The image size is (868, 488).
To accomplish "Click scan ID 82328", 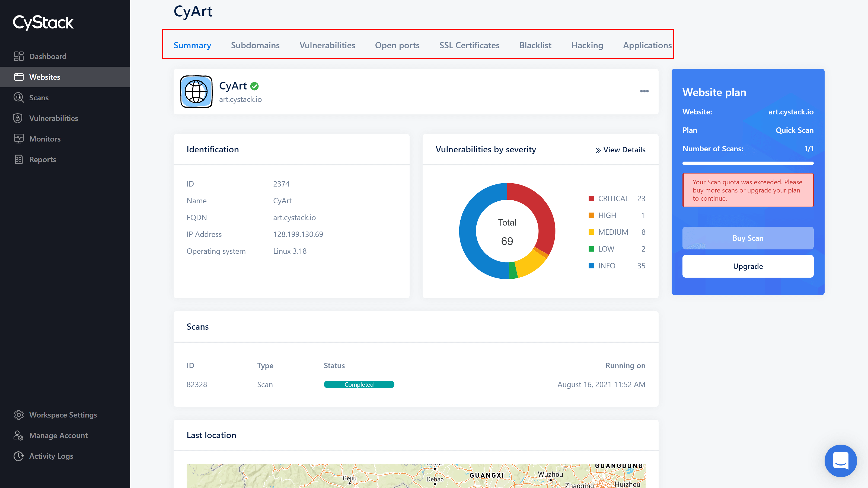I will [x=197, y=384].
